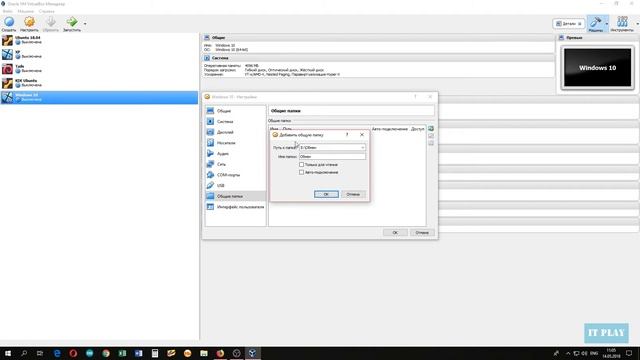Open Opera browser from taskbar
Image resolution: width=640 pixels, height=360 pixels.
coord(73,353)
